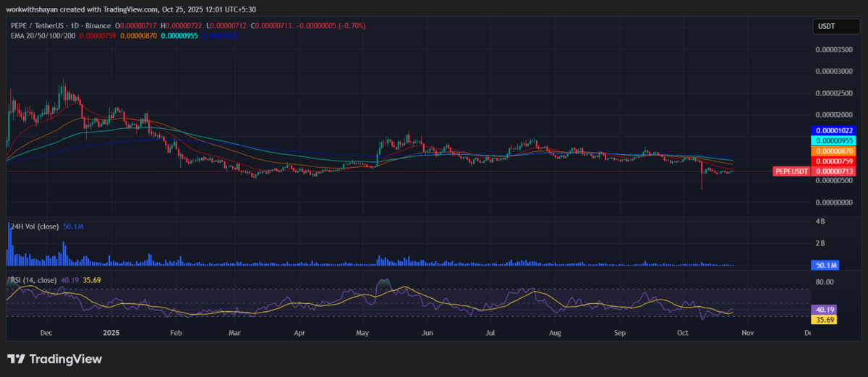Viewport: 868px width, 377px height.
Task: Click the Jun label on time axis
Action: [x=427, y=333]
